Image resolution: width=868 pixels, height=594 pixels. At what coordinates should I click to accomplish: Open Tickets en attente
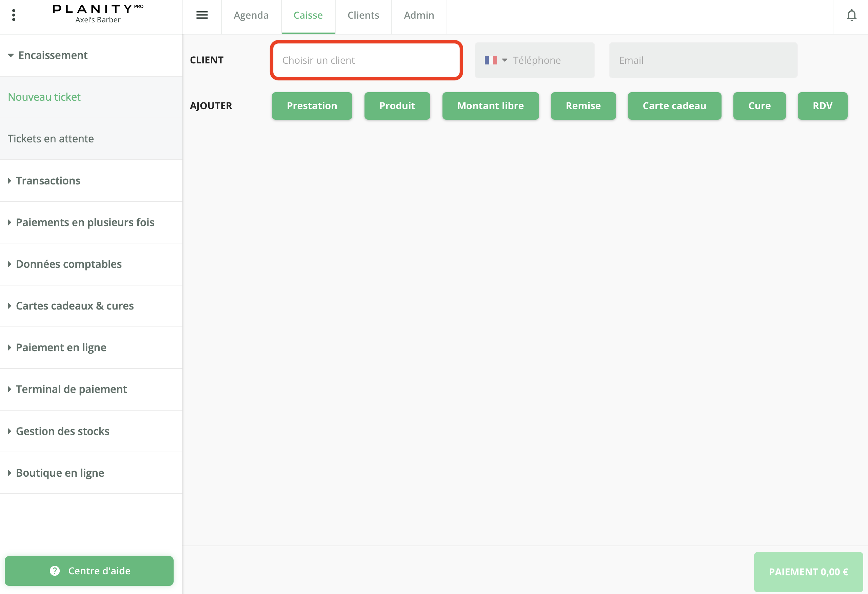pyautogui.click(x=51, y=139)
